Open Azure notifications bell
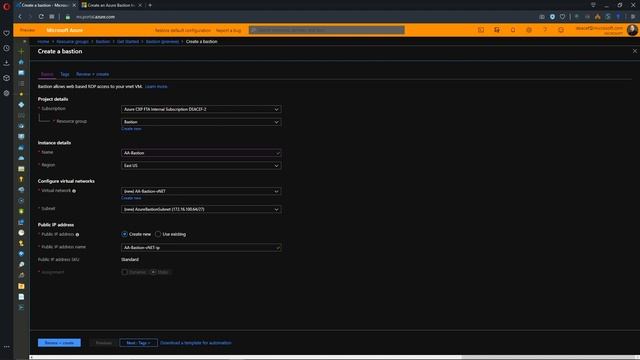640x360 pixels. (x=513, y=30)
